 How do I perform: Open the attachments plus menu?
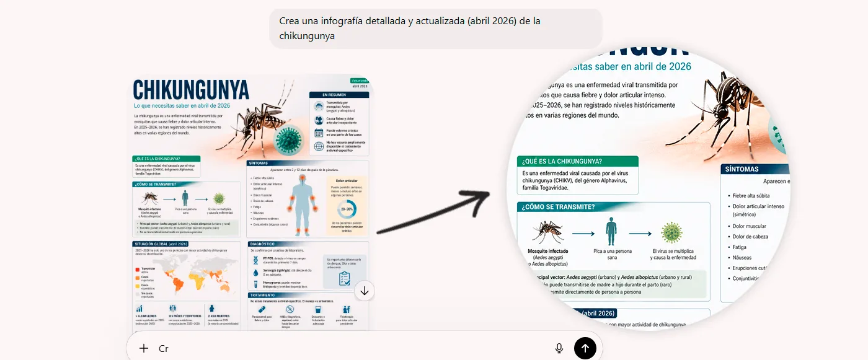(x=144, y=348)
